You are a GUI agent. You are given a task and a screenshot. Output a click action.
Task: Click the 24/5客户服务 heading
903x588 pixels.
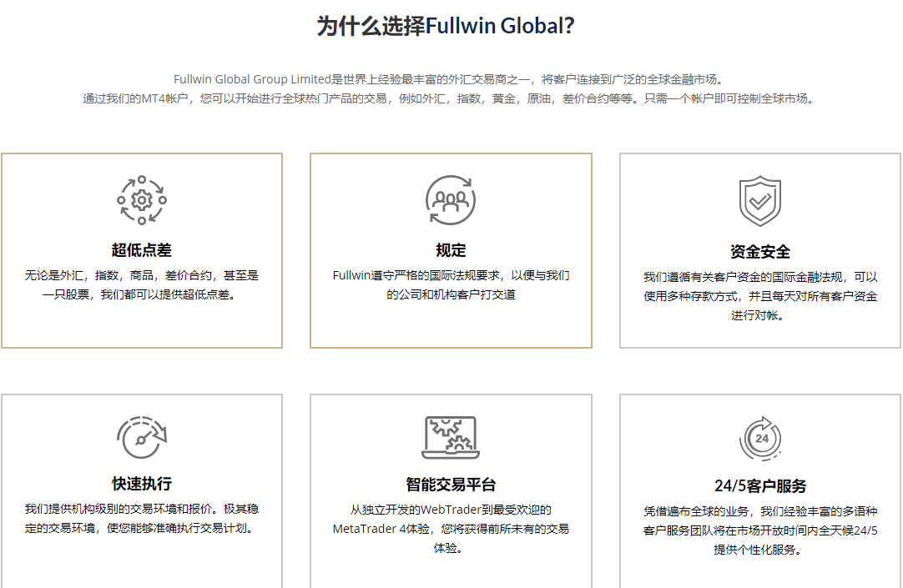759,485
